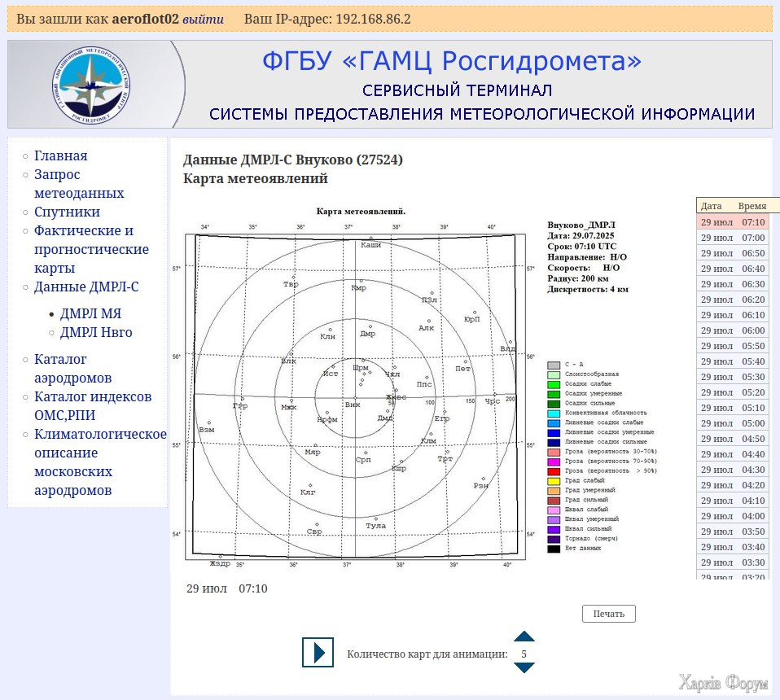Open Запрос метеоданных menu item
This screenshot has width=780, height=700.
click(79, 183)
